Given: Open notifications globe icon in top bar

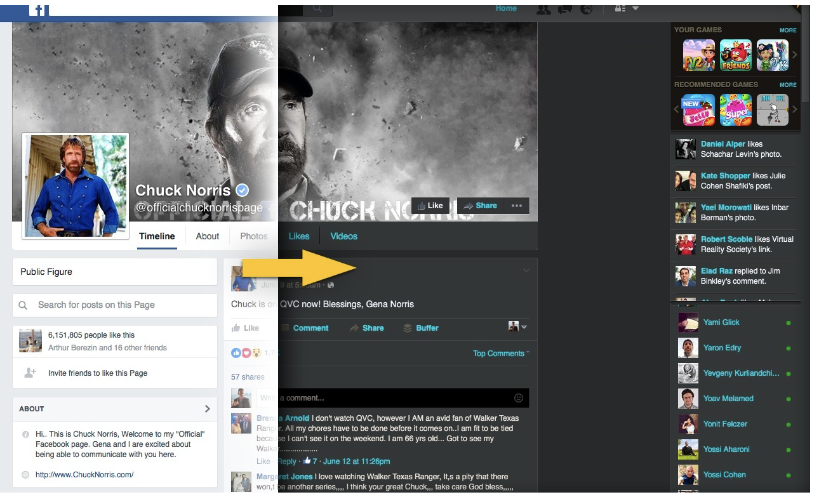Looking at the screenshot, I should [587, 9].
